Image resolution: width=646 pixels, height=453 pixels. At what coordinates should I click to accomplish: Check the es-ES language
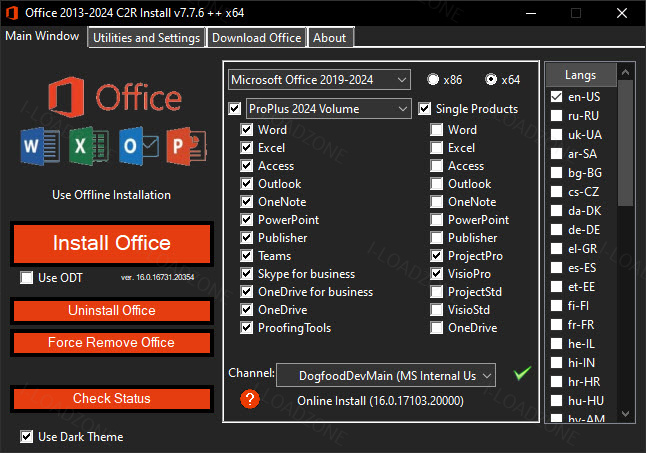(557, 268)
